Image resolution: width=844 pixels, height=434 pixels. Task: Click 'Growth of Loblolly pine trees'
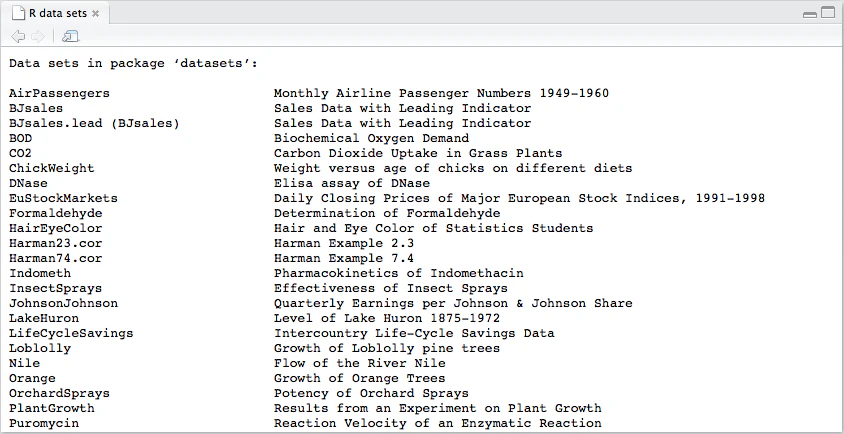point(387,348)
